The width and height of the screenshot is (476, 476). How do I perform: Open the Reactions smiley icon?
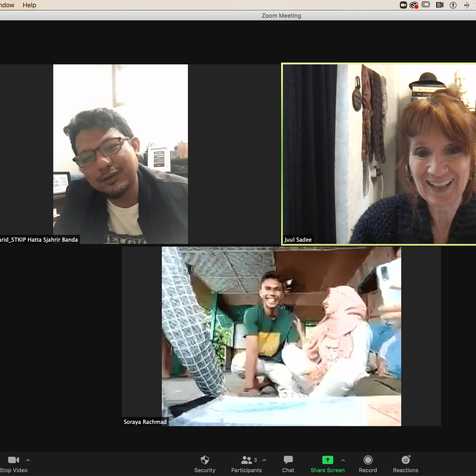[x=406, y=460]
